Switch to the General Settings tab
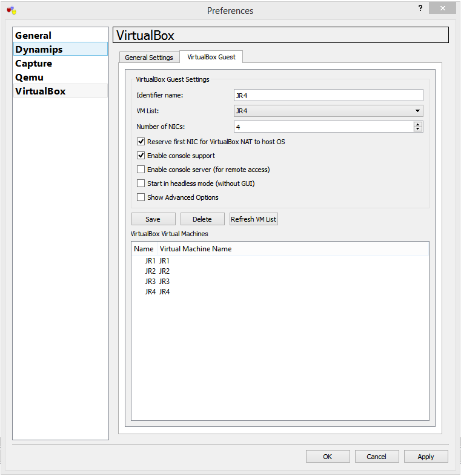461x476 pixels. (149, 58)
